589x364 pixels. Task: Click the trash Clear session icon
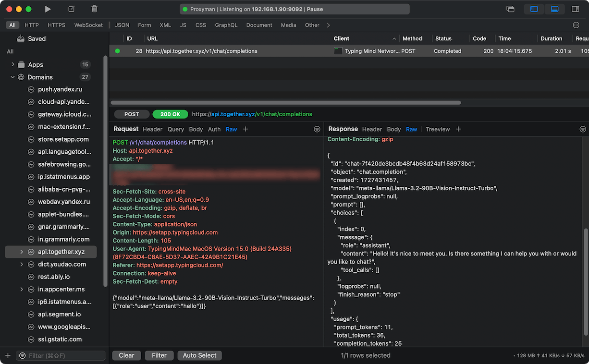(95, 9)
